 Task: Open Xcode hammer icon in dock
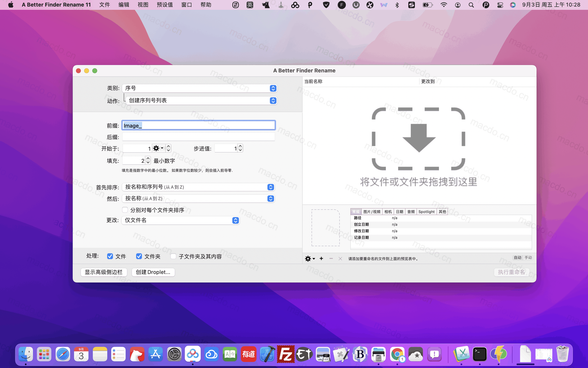point(267,354)
